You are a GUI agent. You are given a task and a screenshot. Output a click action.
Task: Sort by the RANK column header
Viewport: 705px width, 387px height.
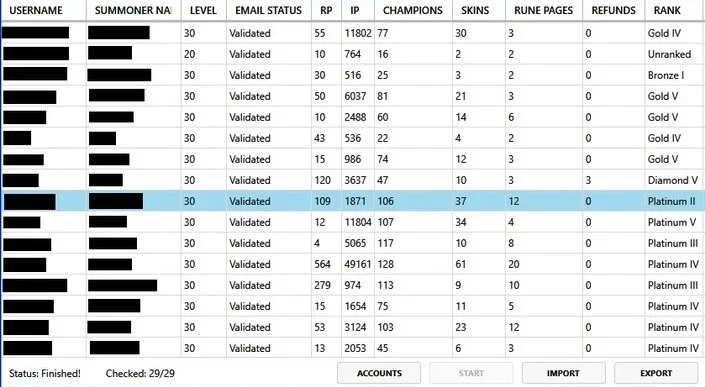point(667,10)
